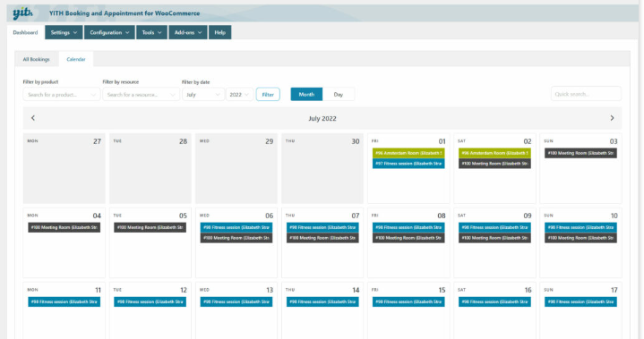Screen dimensions: 644x339
Task: Switch calendar to Day view
Action: tap(339, 94)
